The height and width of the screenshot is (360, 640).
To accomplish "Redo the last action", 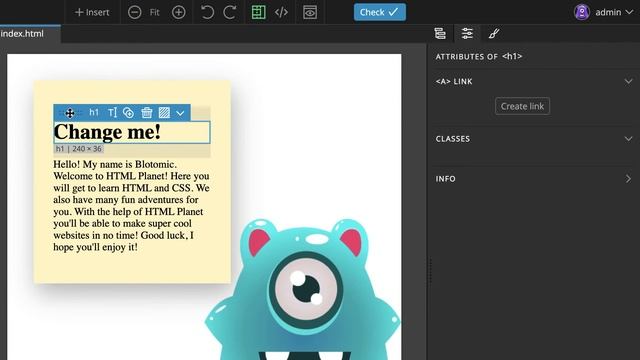I will [230, 12].
